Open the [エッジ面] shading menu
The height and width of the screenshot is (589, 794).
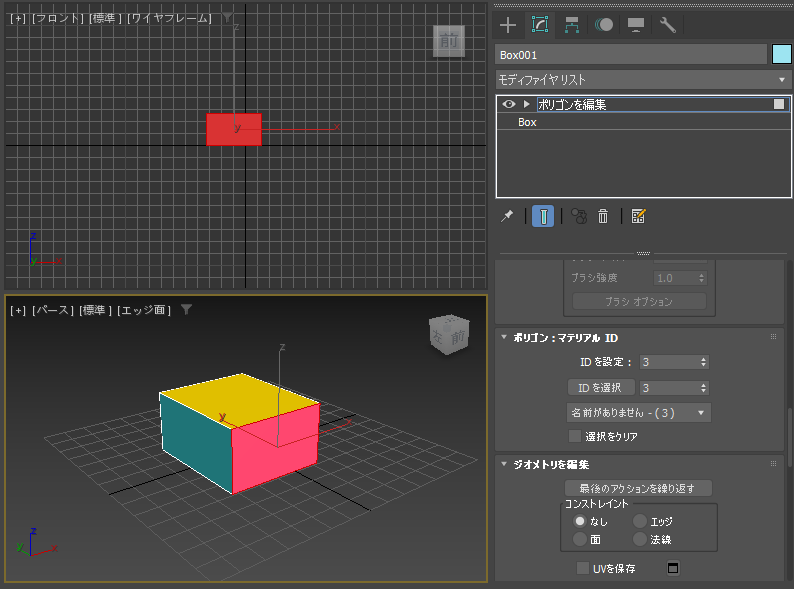[x=144, y=310]
